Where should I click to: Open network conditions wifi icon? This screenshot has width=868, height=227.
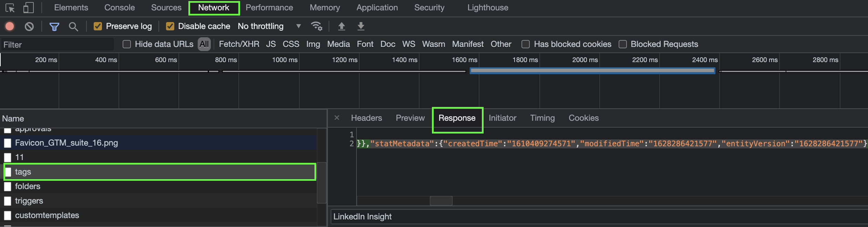(317, 26)
